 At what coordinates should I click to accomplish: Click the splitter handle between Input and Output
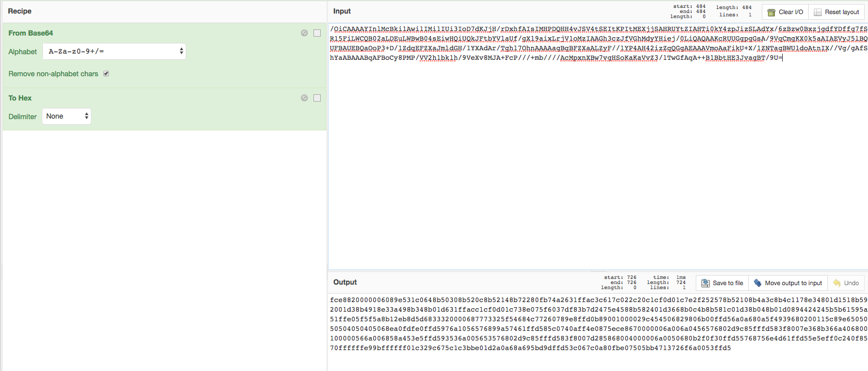click(x=597, y=271)
